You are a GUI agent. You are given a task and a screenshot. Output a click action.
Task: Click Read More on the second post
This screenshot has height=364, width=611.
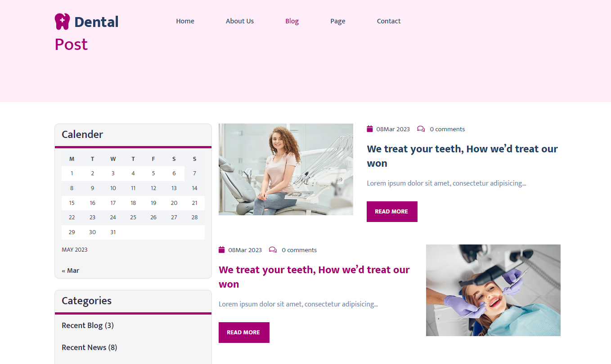pyautogui.click(x=244, y=333)
